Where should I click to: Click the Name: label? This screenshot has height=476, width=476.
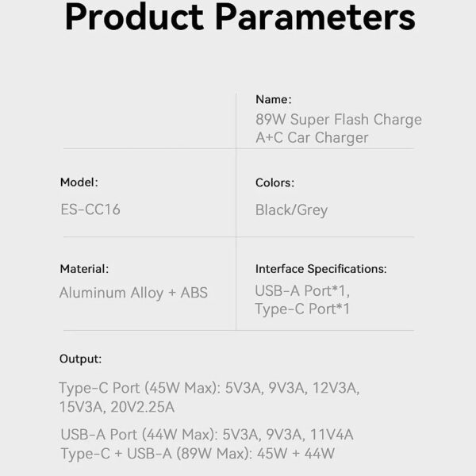[274, 100]
